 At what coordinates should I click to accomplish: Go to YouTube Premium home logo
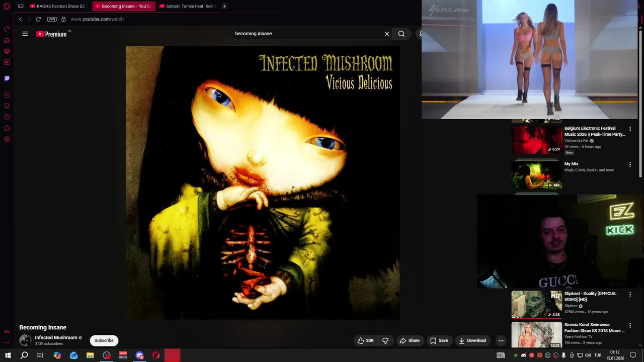[x=51, y=34]
